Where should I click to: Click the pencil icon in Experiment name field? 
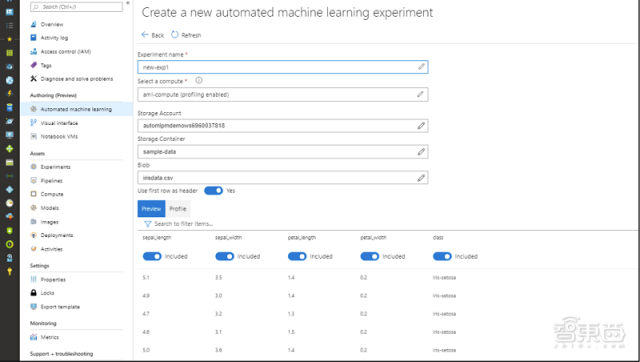421,67
